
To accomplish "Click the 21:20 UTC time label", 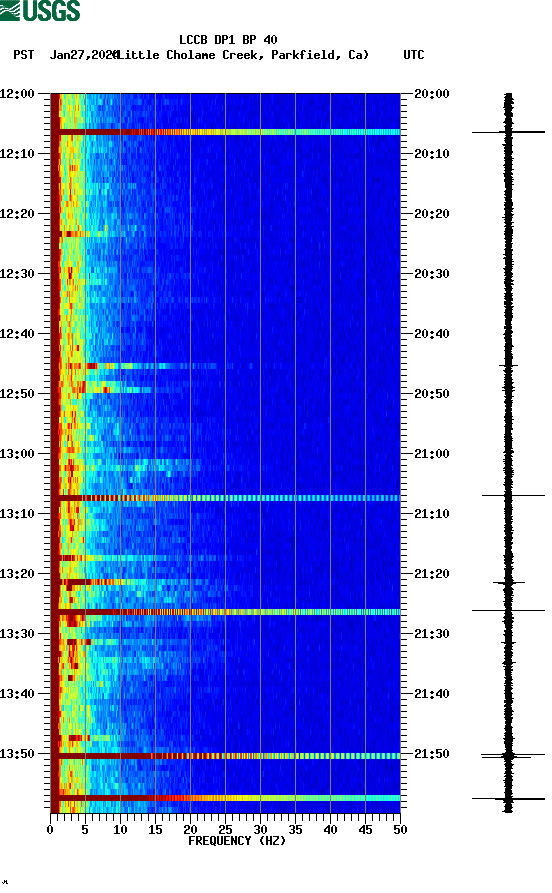I will click(432, 574).
